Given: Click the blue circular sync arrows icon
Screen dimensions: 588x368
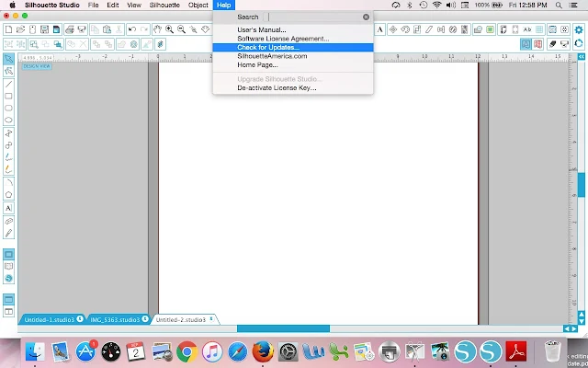Looking at the screenshot, I should coord(579,44).
